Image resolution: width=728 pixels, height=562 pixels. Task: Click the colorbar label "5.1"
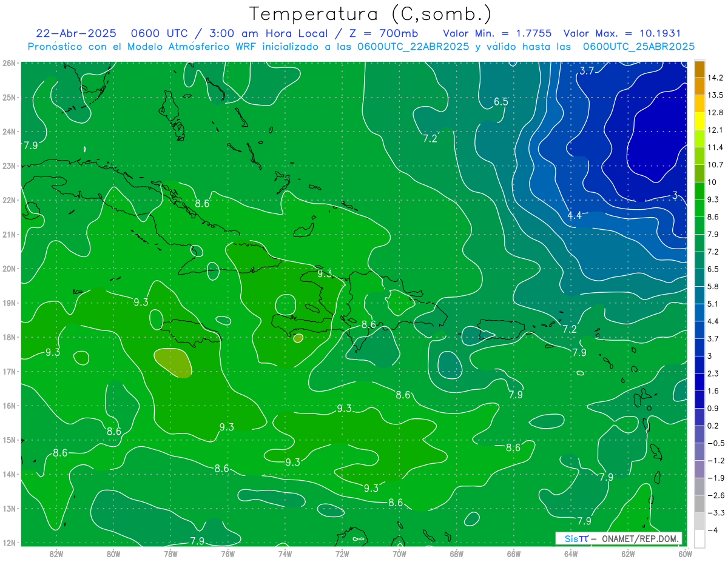click(x=713, y=304)
